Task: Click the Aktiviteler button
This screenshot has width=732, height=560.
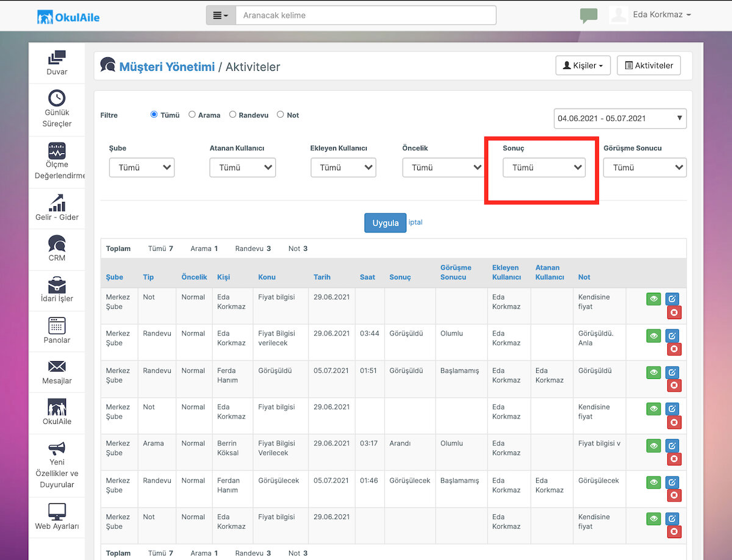Action: pos(649,65)
